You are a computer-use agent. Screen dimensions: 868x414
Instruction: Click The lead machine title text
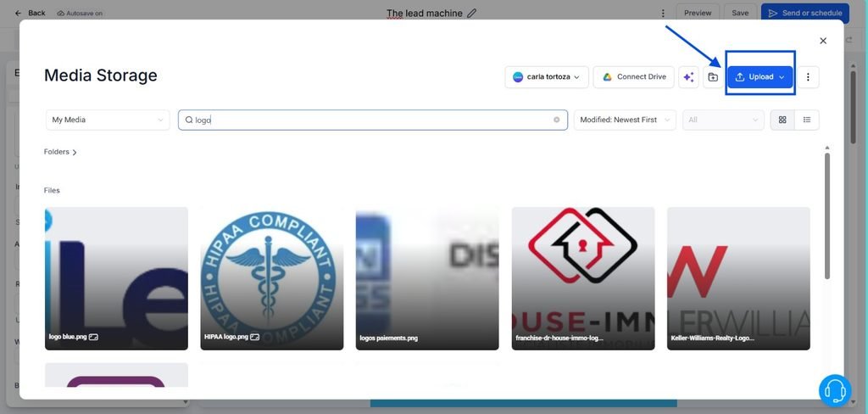[x=425, y=14]
